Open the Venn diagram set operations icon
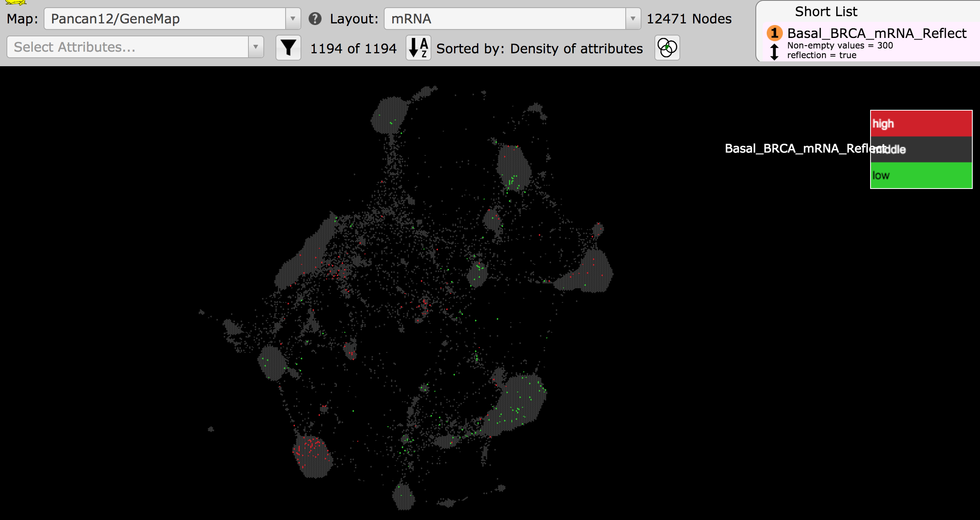980x520 pixels. [x=667, y=48]
